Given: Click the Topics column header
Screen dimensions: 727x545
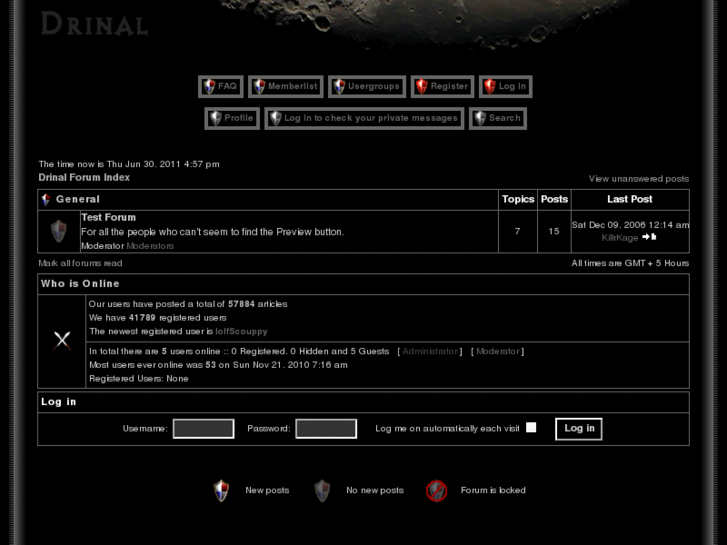Looking at the screenshot, I should (518, 199).
